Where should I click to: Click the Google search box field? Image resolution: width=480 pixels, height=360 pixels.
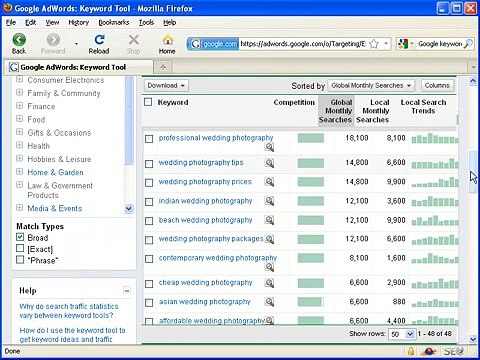pos(440,44)
